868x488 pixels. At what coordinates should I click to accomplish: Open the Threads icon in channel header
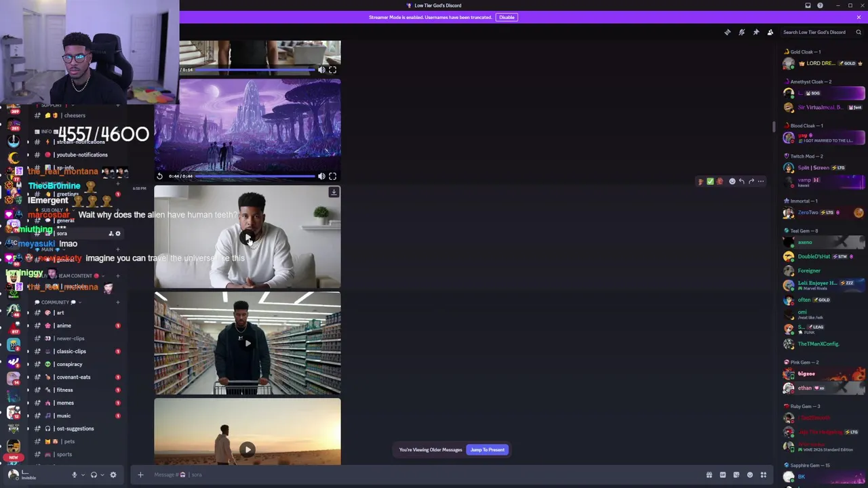coord(728,32)
